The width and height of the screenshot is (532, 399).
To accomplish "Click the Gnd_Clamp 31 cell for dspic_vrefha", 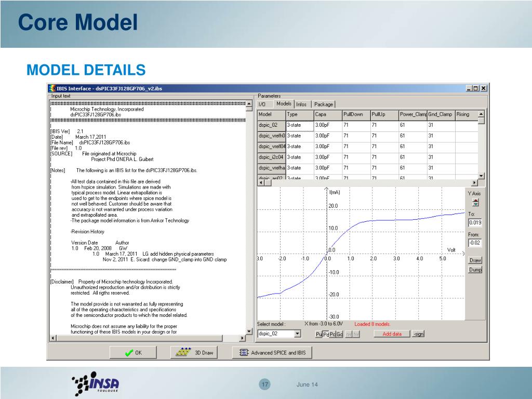I will pyautogui.click(x=441, y=168).
